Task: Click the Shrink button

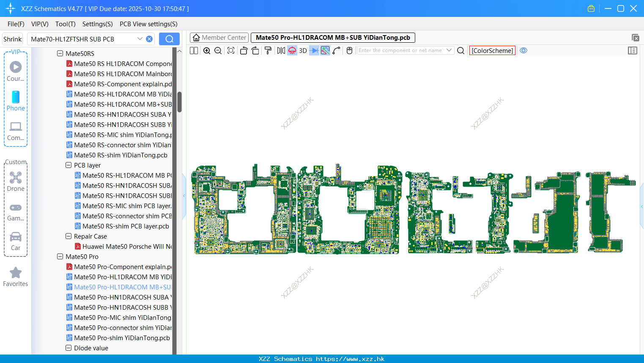Action: tap(12, 39)
